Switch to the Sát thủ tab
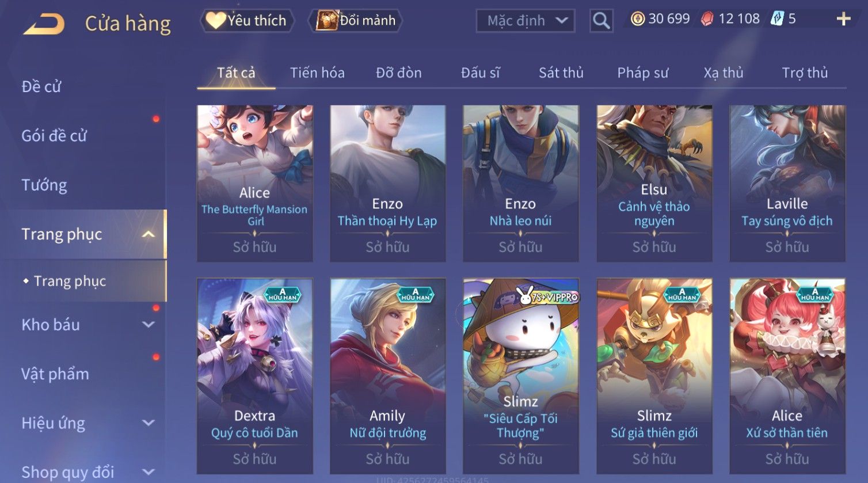 coord(561,73)
